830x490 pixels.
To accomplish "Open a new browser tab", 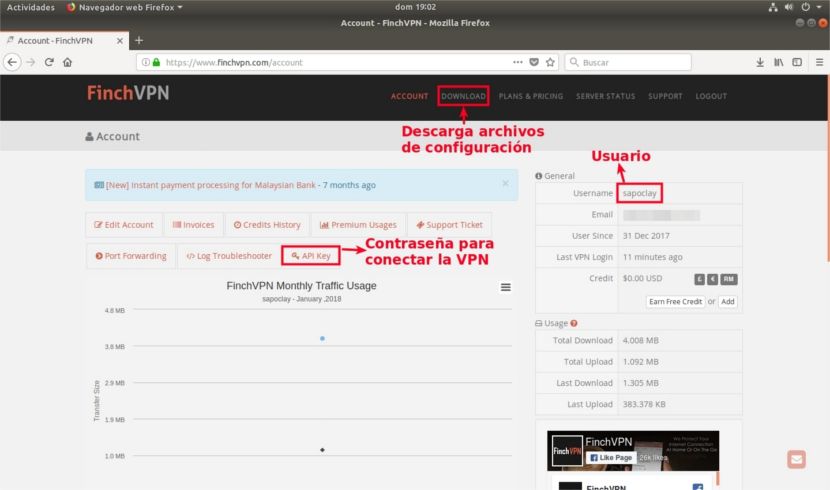I will point(139,40).
